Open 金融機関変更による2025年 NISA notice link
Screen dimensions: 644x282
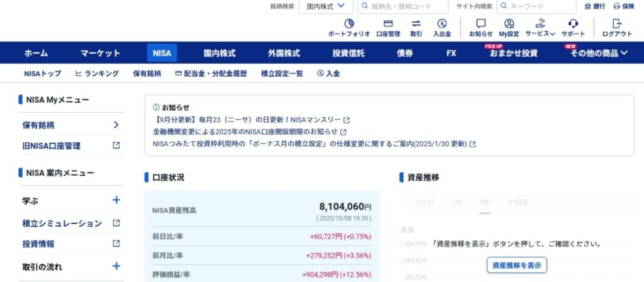[245, 132]
